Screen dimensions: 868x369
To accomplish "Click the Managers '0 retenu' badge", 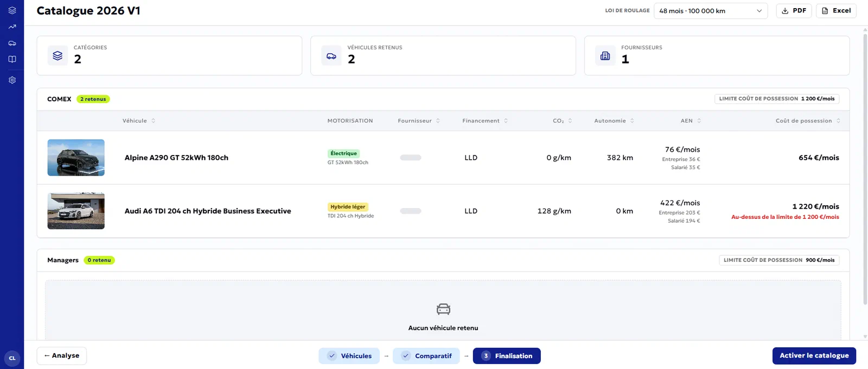I will [99, 260].
